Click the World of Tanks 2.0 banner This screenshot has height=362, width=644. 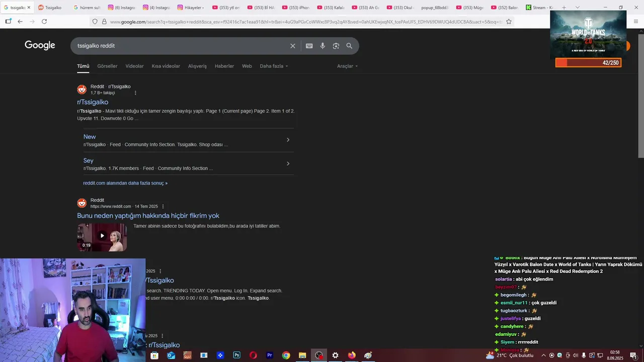pos(588,34)
